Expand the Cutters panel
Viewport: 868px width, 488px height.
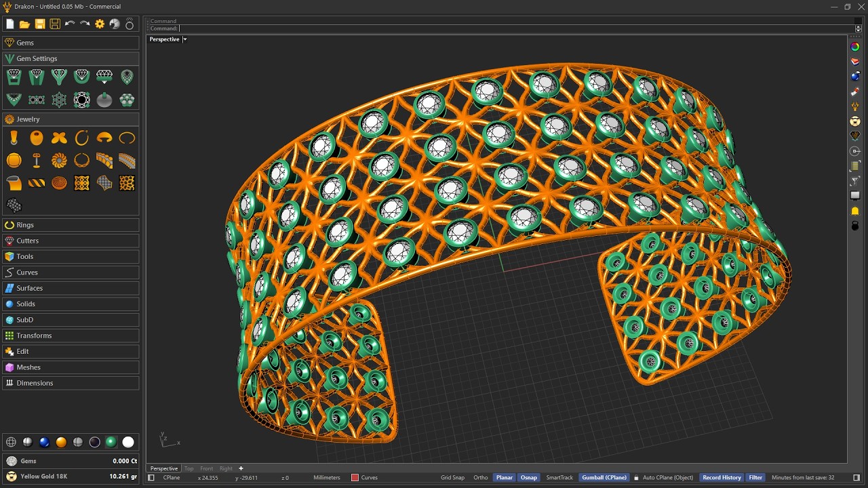point(71,241)
